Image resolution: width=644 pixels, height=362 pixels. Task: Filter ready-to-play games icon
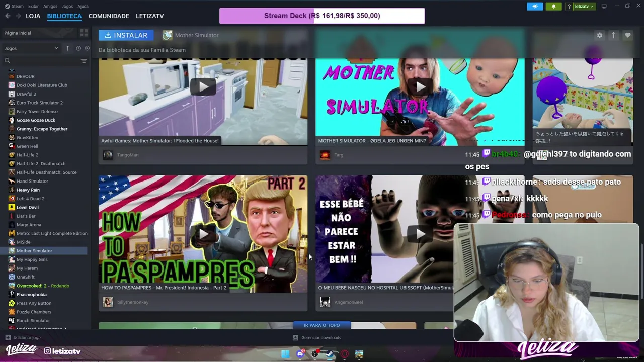coord(87,48)
